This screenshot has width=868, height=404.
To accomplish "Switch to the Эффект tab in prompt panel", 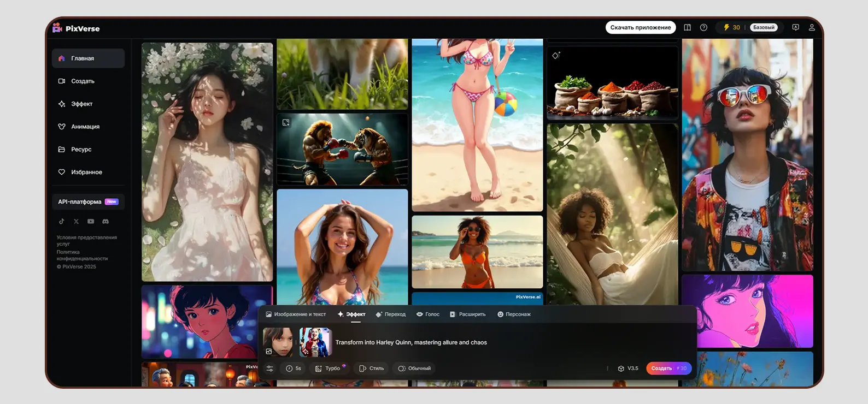I will coord(351,314).
